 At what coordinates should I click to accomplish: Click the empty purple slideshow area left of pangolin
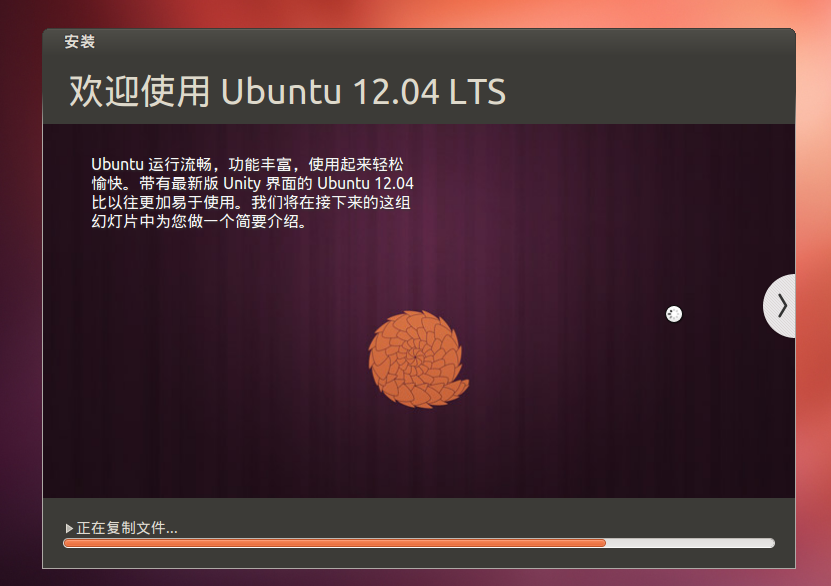point(212,360)
